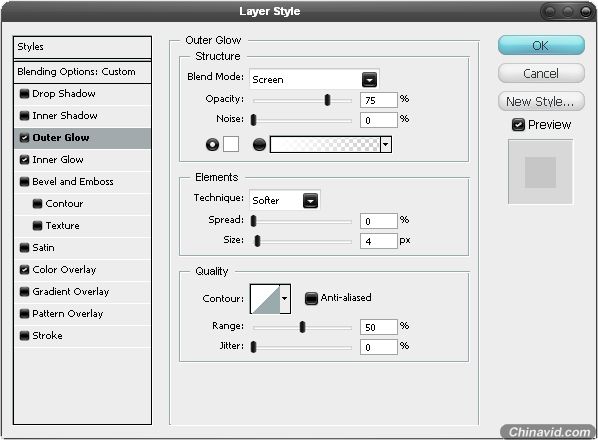The image size is (598, 440).
Task: Disable the Color Overlay checkbox
Action: click(24, 270)
